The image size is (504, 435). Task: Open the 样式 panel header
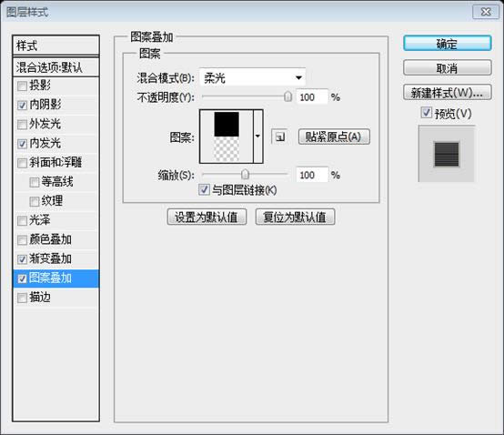[x=55, y=46]
